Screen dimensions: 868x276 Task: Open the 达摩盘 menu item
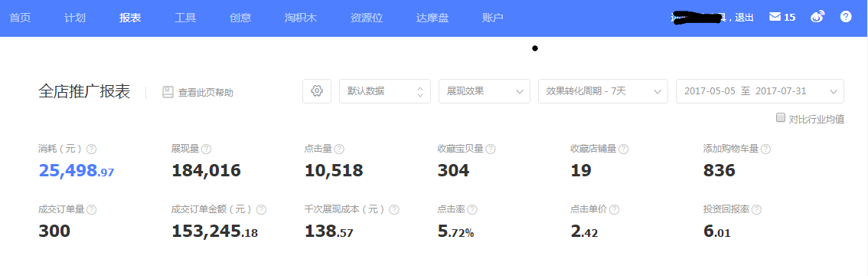pyautogui.click(x=432, y=18)
